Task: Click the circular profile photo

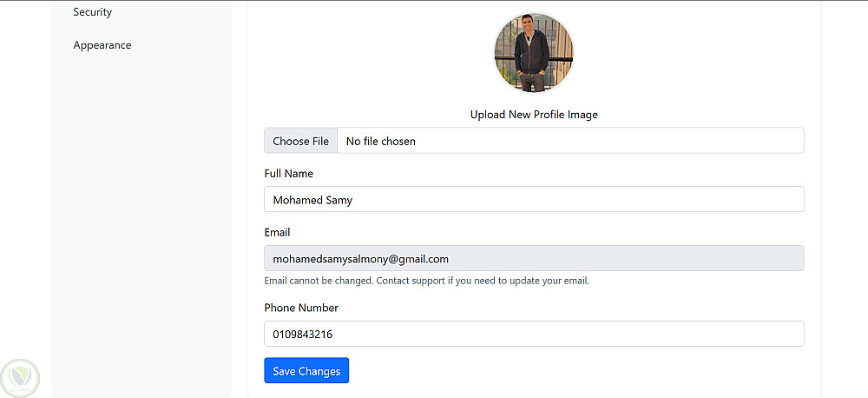Action: tap(534, 53)
